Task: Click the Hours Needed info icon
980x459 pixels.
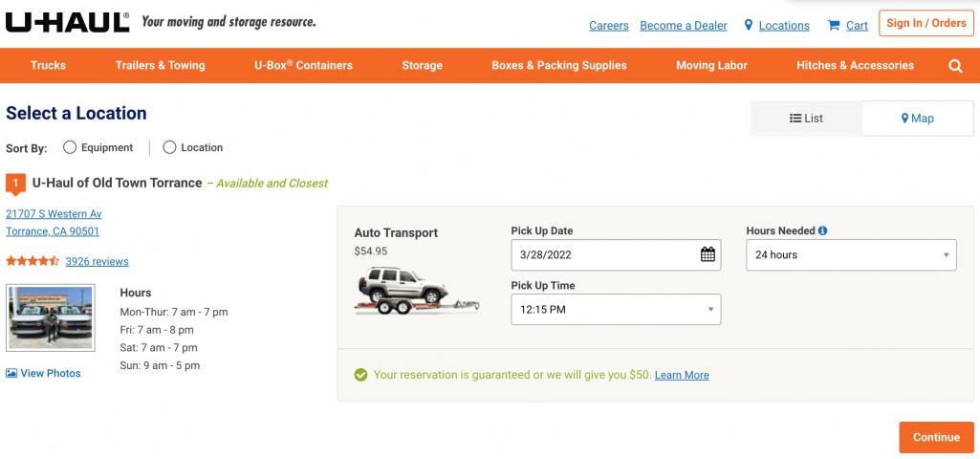Action: (x=823, y=230)
